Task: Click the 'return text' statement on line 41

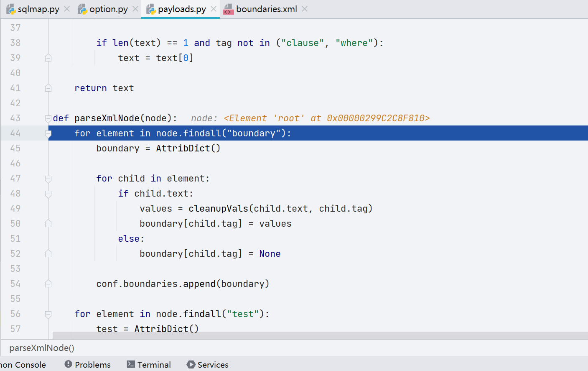Action: tap(104, 88)
